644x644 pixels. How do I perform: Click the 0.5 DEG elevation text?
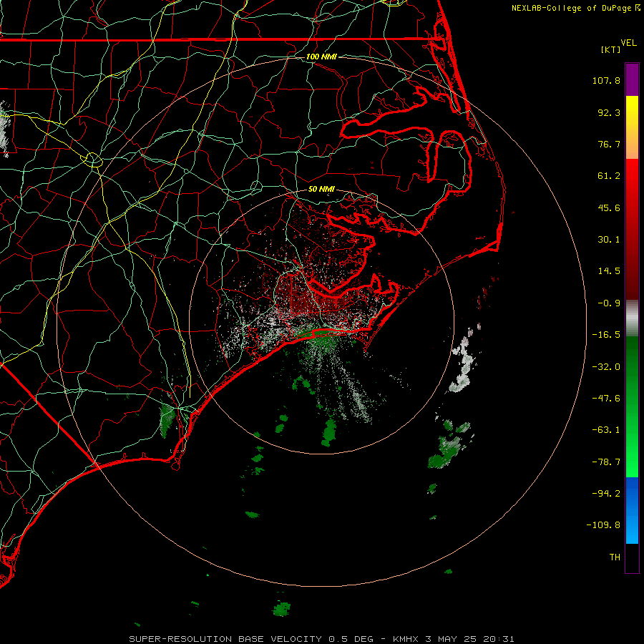coord(351,639)
